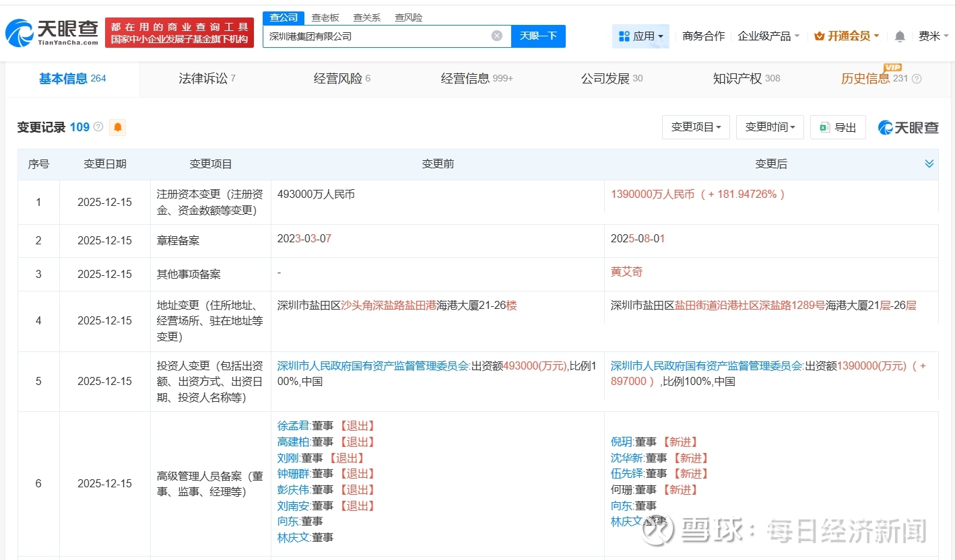This screenshot has height=560, width=955.
Task: Click the Excel icon on 导出 button
Action: pos(824,127)
